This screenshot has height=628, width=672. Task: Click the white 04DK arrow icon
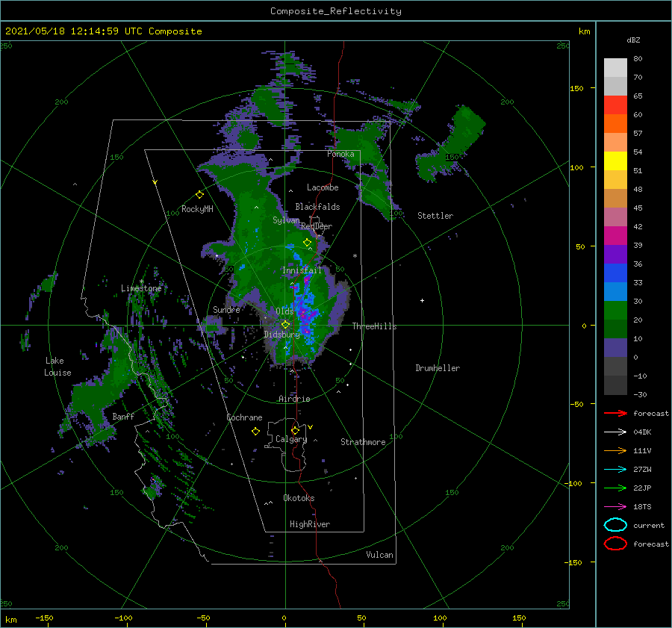coord(615,432)
